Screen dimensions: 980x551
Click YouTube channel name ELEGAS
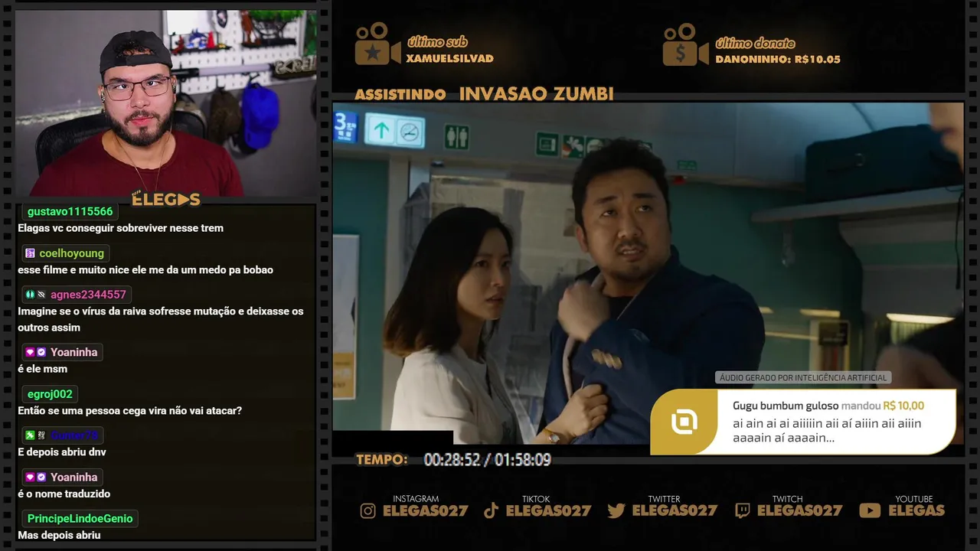916,510
